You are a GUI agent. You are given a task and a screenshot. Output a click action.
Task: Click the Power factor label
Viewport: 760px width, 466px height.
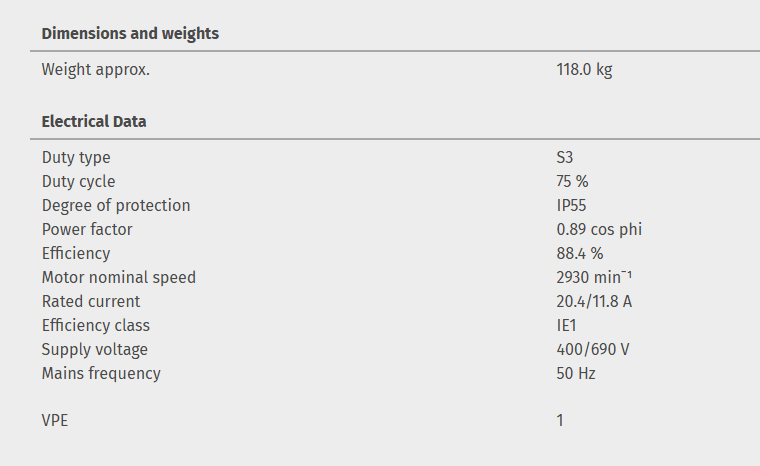pos(87,230)
